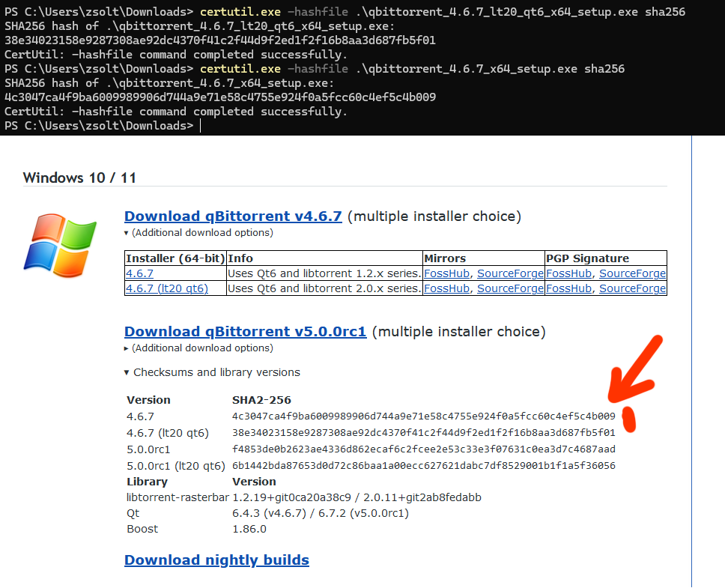This screenshot has width=725, height=588.
Task: Click the '5.0.0rc1 (lt20 qt6)' version label in checksums
Action: (176, 466)
